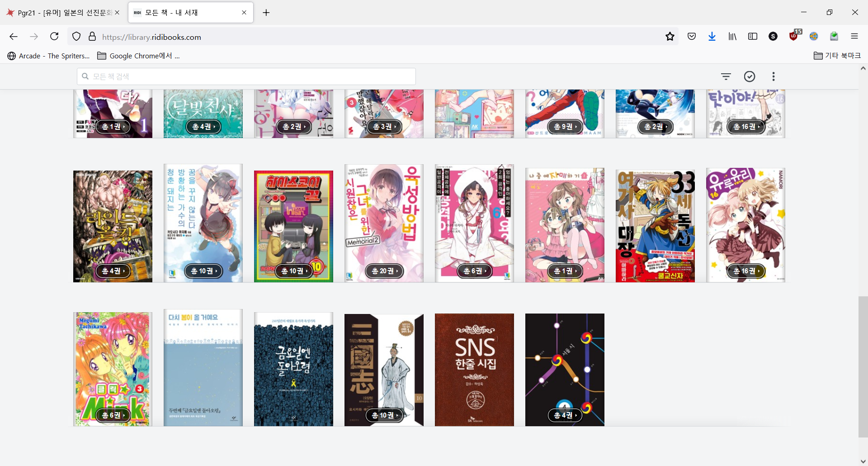Screen dimensions: 868x466
Task: Toggle the browser sidebar view icon
Action: click(x=753, y=37)
